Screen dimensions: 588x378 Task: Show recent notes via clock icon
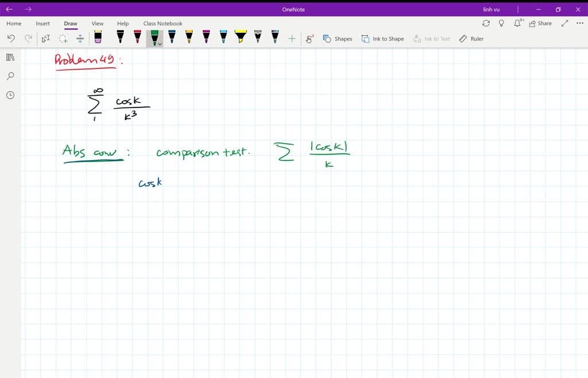[10, 95]
